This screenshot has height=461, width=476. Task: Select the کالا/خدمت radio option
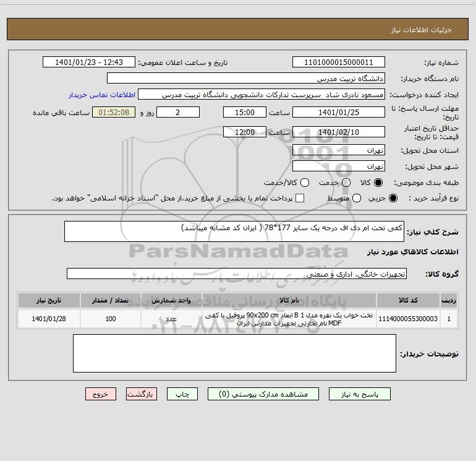(305, 183)
